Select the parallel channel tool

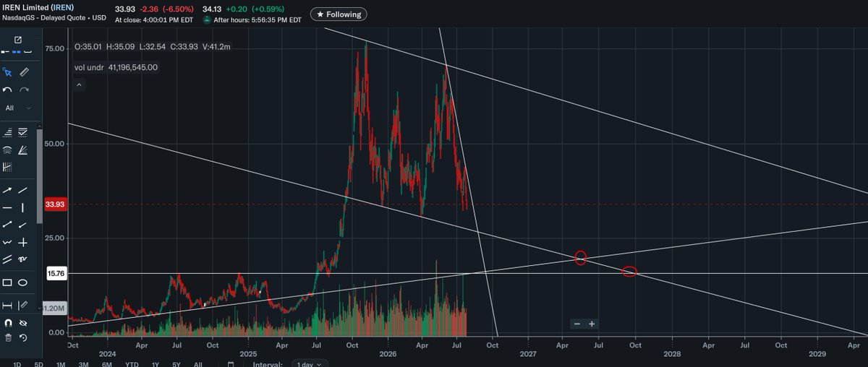tap(7, 259)
